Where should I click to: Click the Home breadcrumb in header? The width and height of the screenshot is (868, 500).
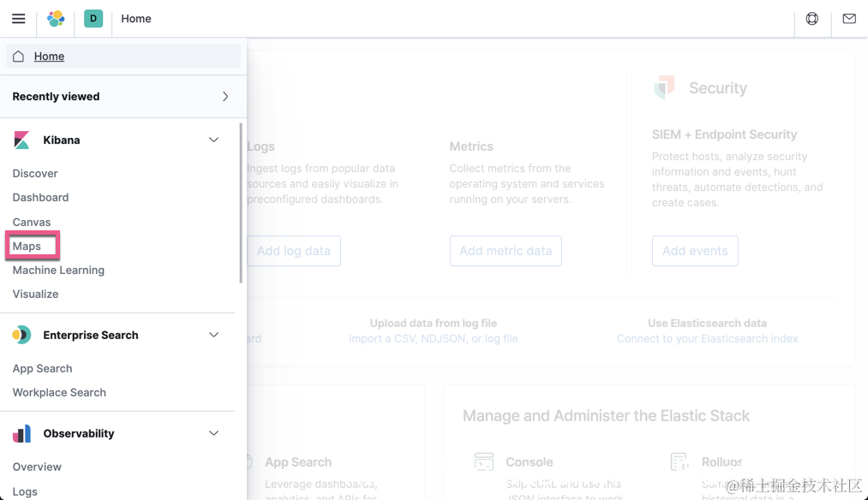pyautogui.click(x=136, y=18)
